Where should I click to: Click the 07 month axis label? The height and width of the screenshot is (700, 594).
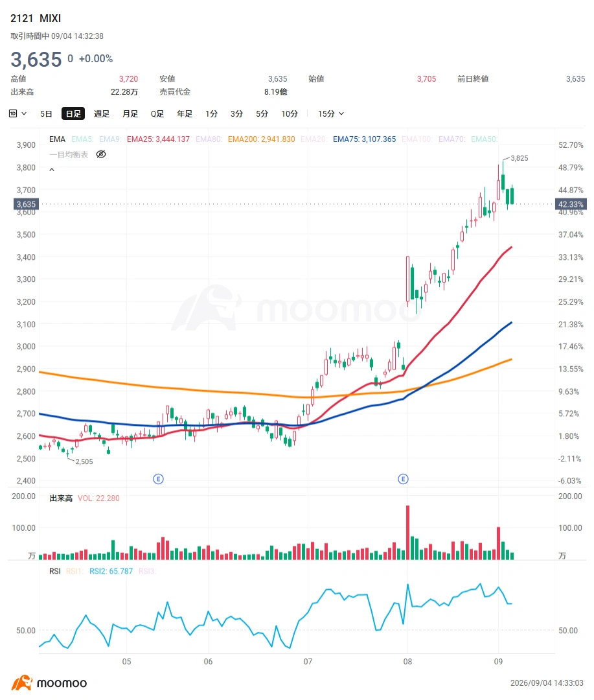(x=308, y=661)
